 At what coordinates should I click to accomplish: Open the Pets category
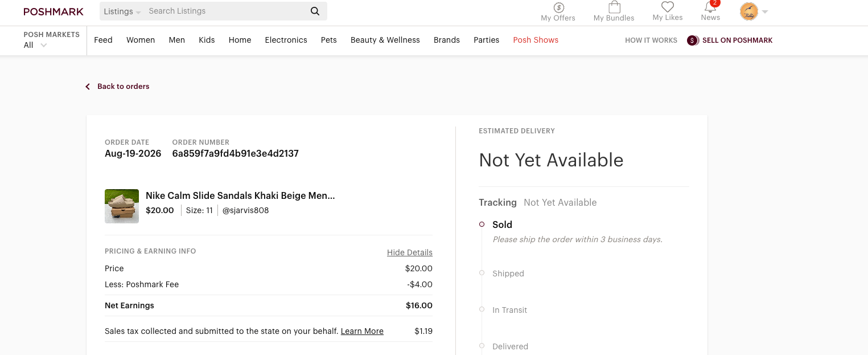329,40
